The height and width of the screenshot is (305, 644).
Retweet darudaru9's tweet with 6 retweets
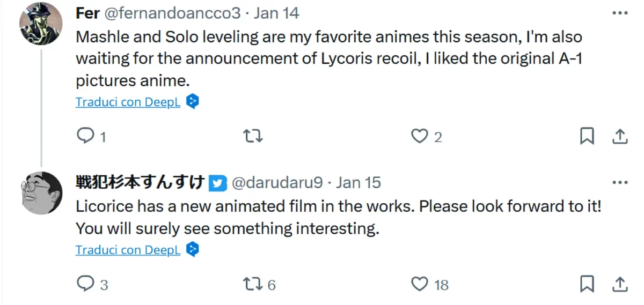(x=253, y=284)
